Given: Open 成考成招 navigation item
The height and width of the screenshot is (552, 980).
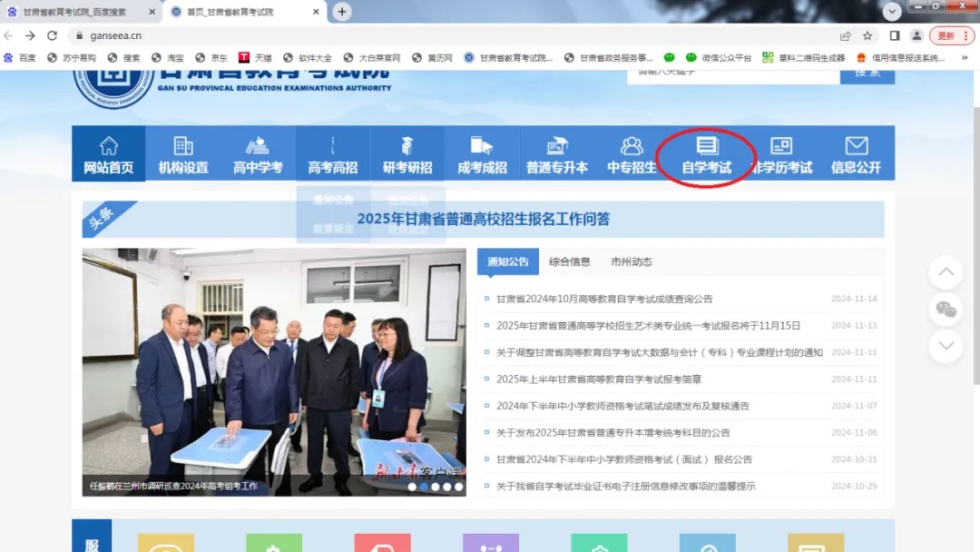Looking at the screenshot, I should click(x=482, y=153).
